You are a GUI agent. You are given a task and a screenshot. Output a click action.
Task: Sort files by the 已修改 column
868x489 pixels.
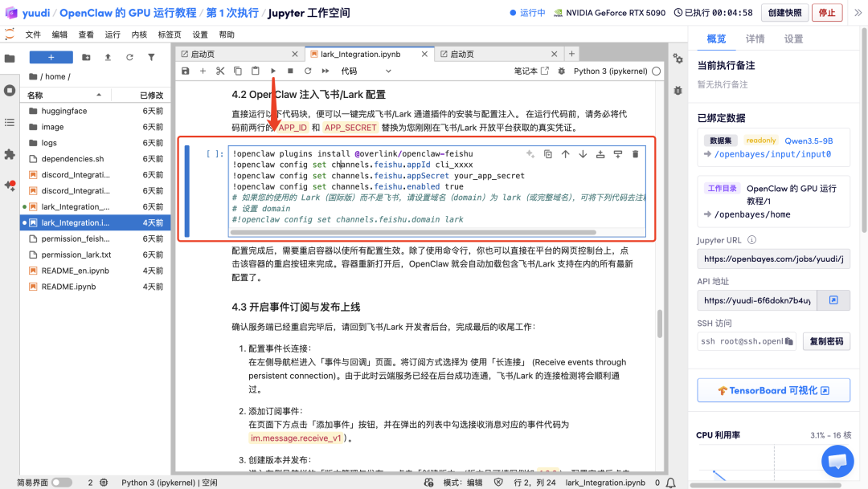141,95
